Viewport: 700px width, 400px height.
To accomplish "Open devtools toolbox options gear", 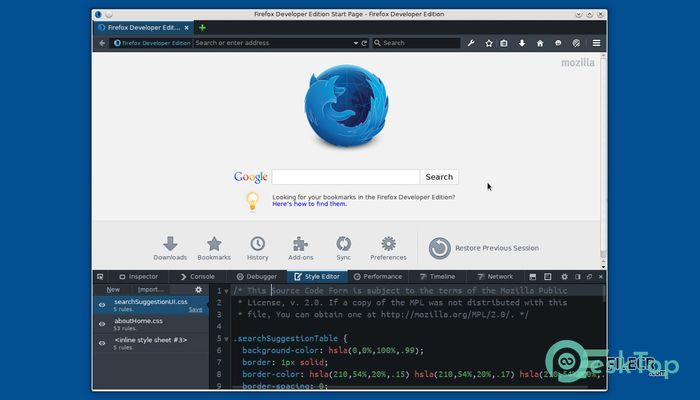I will (x=564, y=277).
